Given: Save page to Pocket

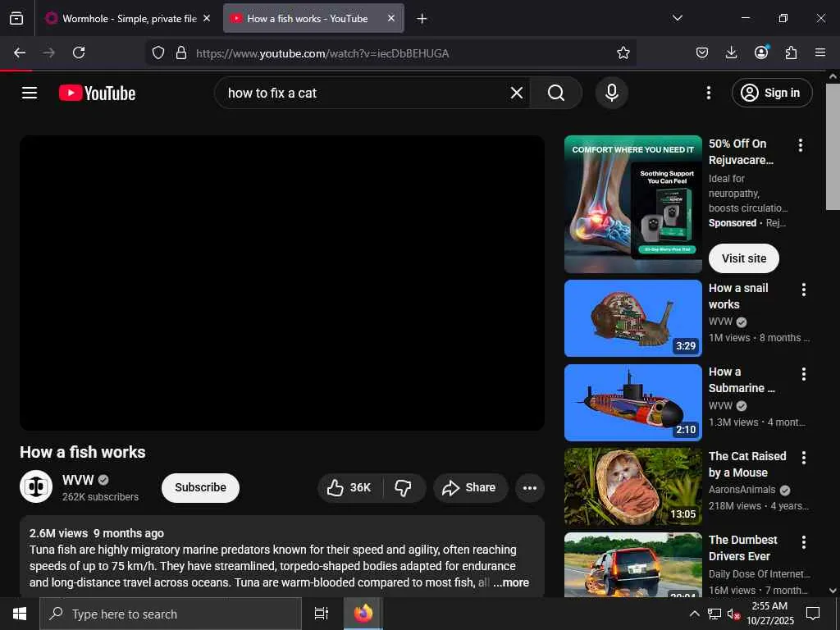Looking at the screenshot, I should [x=702, y=52].
